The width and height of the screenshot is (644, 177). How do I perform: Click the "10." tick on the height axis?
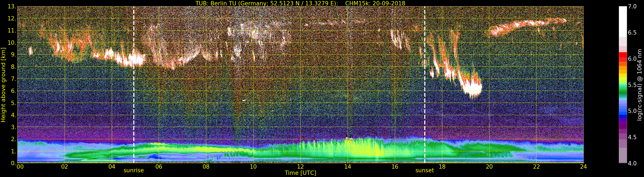[12, 43]
